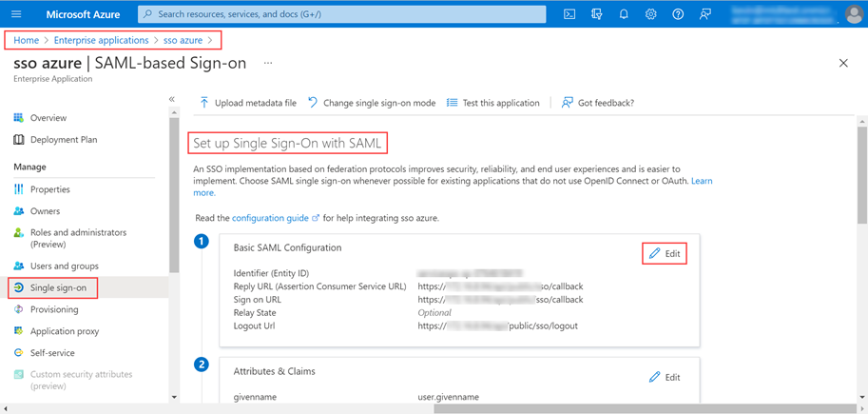Navigate to Enterprise applications breadcrumb
The image size is (868, 414).
[x=102, y=41]
